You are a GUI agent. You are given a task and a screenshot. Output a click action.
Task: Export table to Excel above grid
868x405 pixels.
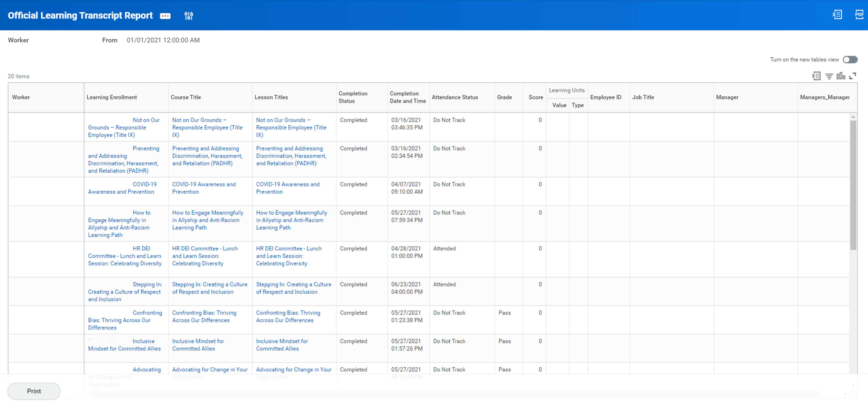coord(816,76)
